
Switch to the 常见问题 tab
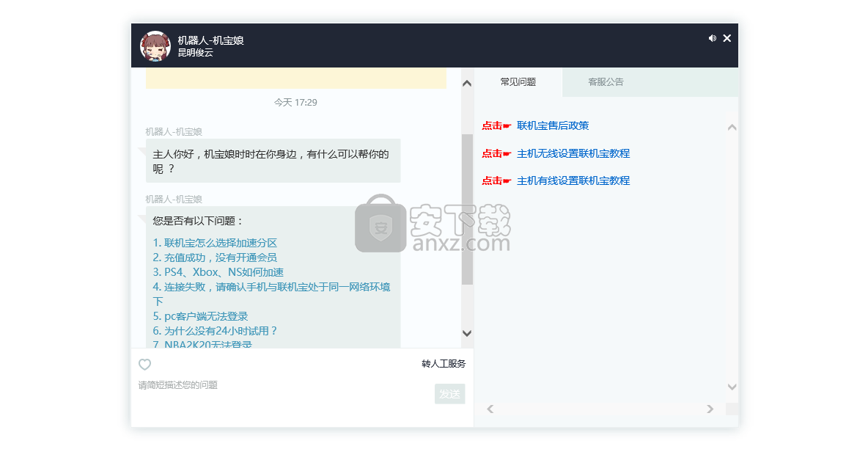click(518, 82)
